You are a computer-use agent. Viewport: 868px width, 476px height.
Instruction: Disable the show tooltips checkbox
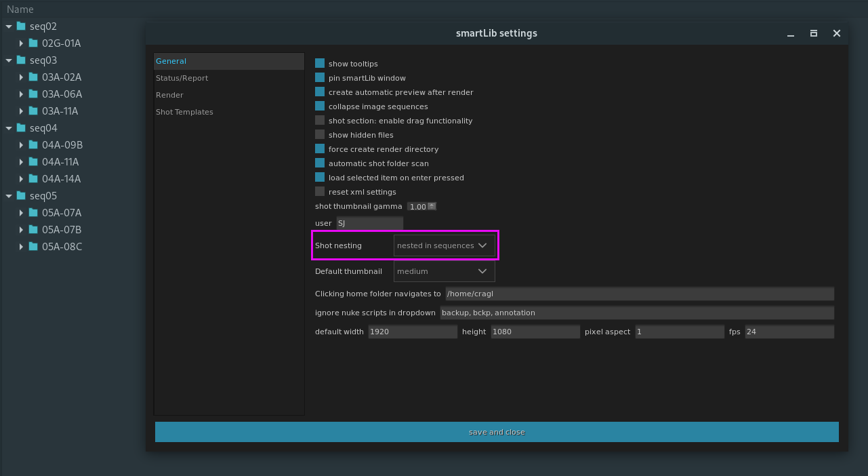pos(320,64)
